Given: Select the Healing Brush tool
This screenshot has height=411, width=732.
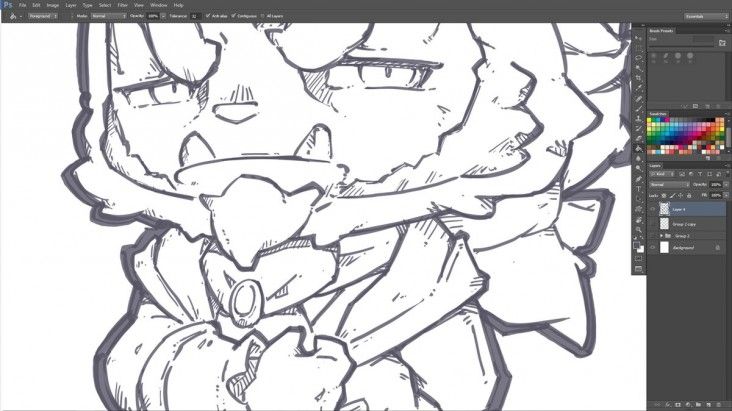Looking at the screenshot, I should pos(638,99).
